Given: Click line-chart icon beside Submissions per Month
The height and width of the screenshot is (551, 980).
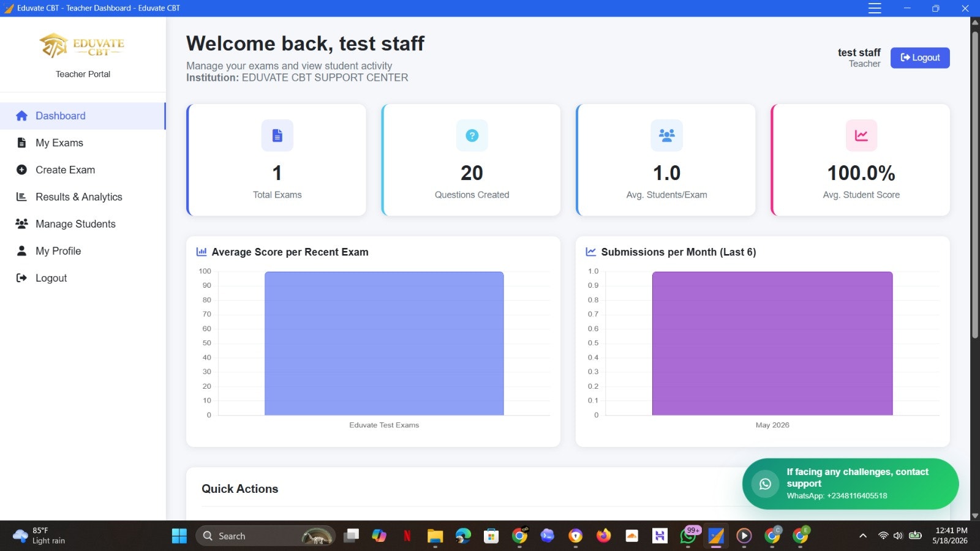Looking at the screenshot, I should coord(591,252).
